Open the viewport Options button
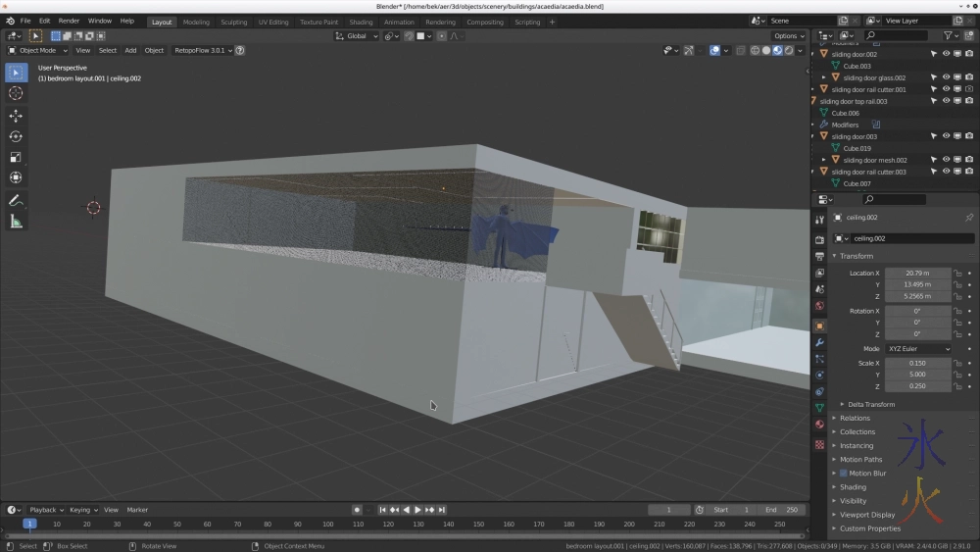Viewport: 980px width, 552px height. point(788,36)
